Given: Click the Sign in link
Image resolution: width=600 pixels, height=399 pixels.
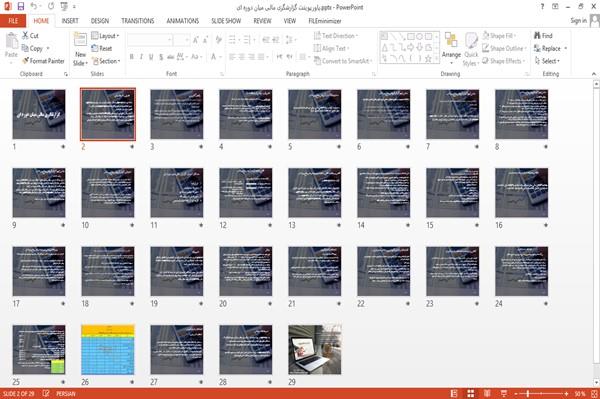Looking at the screenshot, I should pos(578,21).
